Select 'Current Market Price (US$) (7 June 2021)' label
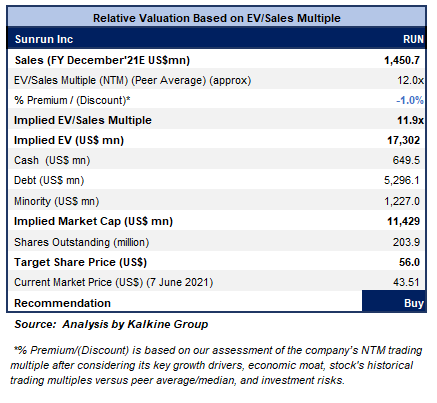437x403 pixels. (x=113, y=282)
